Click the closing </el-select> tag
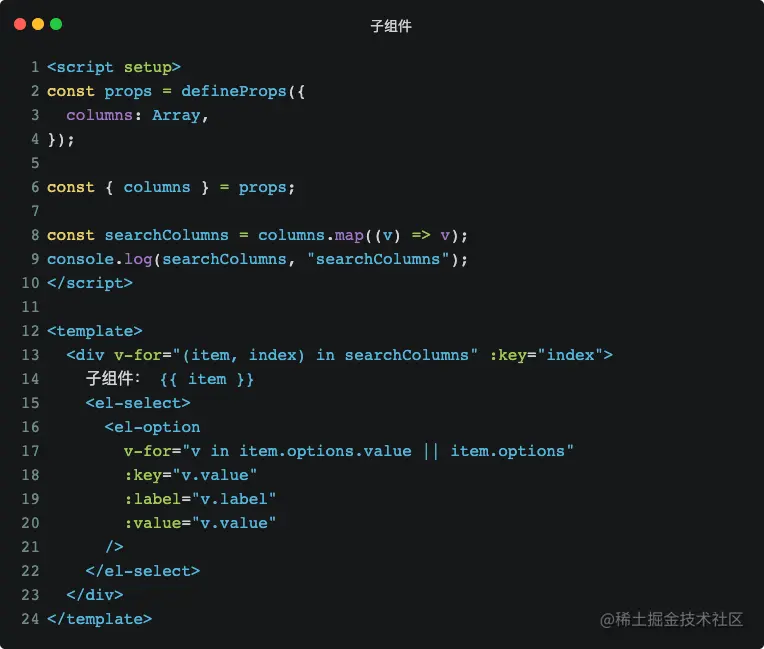Viewport: 764px width, 649px height. (143, 571)
